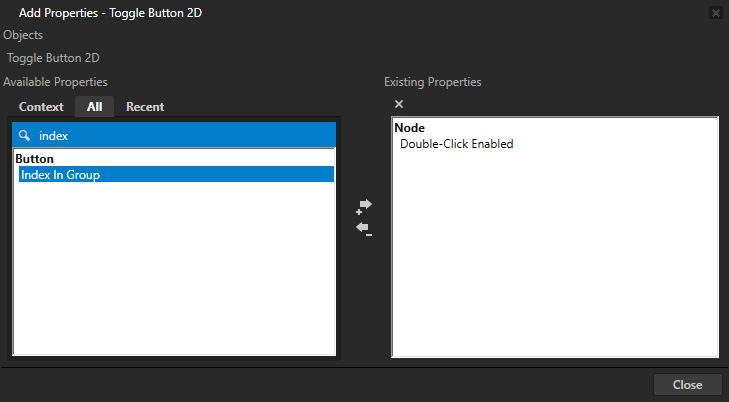Click the Toggle Button 2D object entry
The image size is (729, 402).
pos(53,58)
